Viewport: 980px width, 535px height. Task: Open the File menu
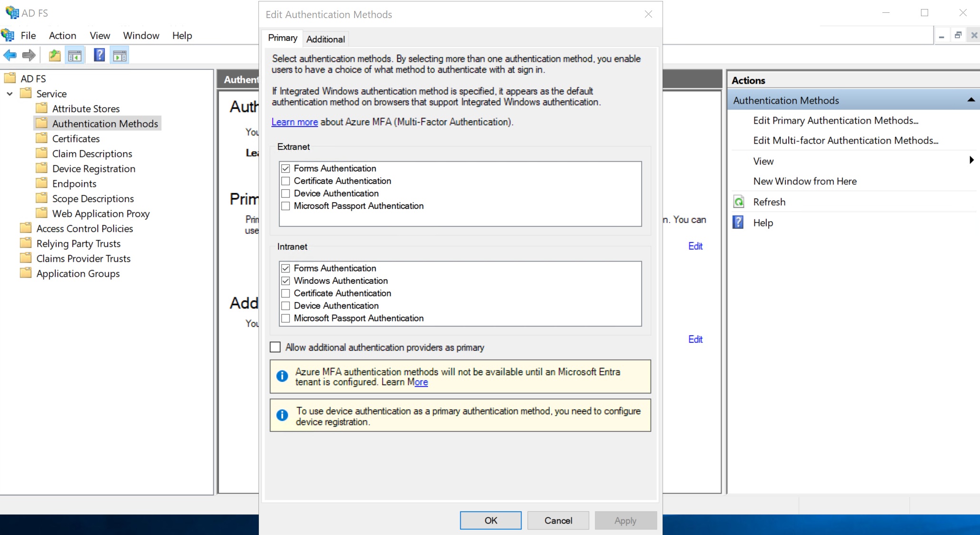(x=28, y=35)
